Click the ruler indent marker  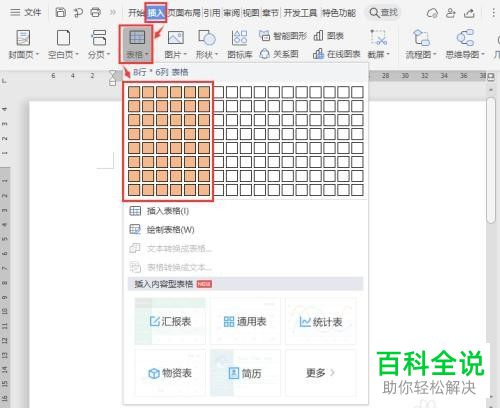point(113,78)
